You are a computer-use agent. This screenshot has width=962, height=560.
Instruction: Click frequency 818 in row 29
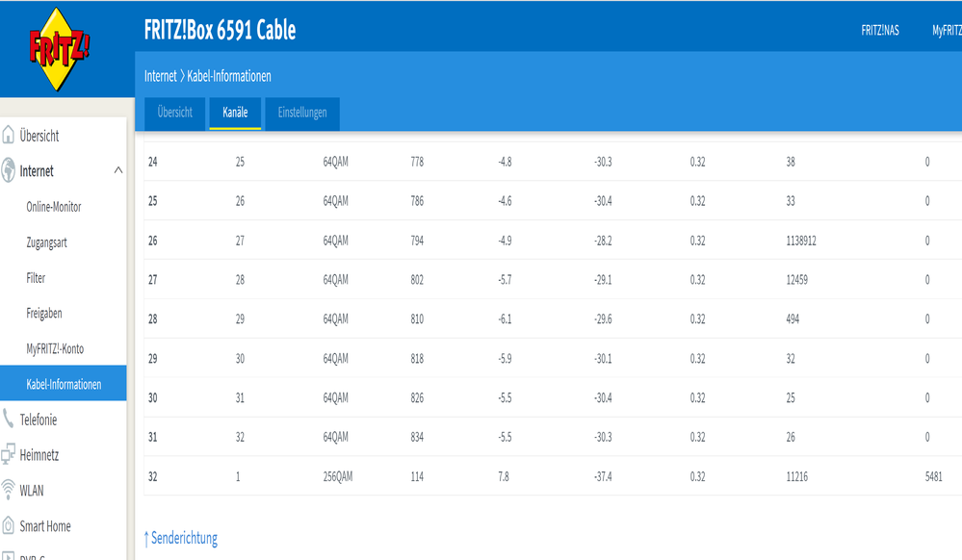point(417,358)
